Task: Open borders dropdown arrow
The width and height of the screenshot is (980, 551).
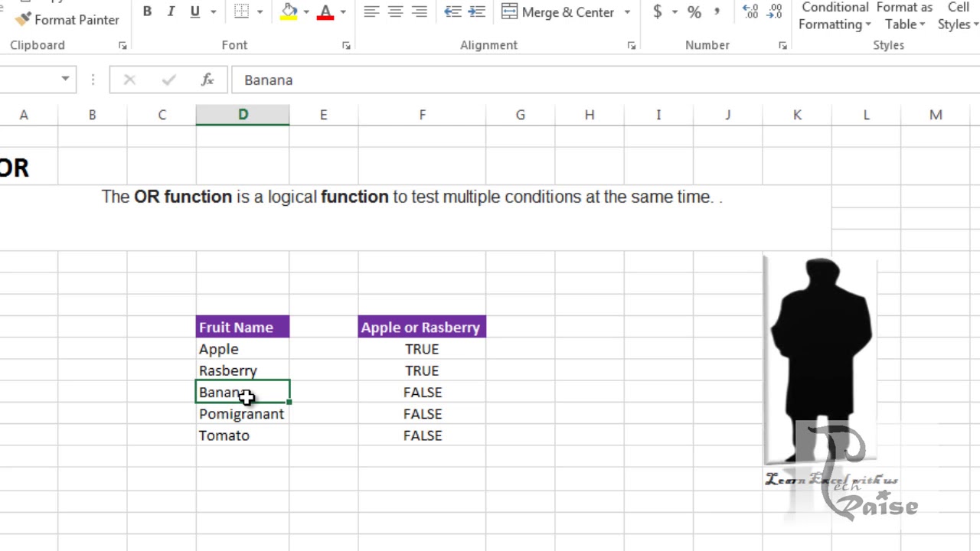Action: point(260,11)
